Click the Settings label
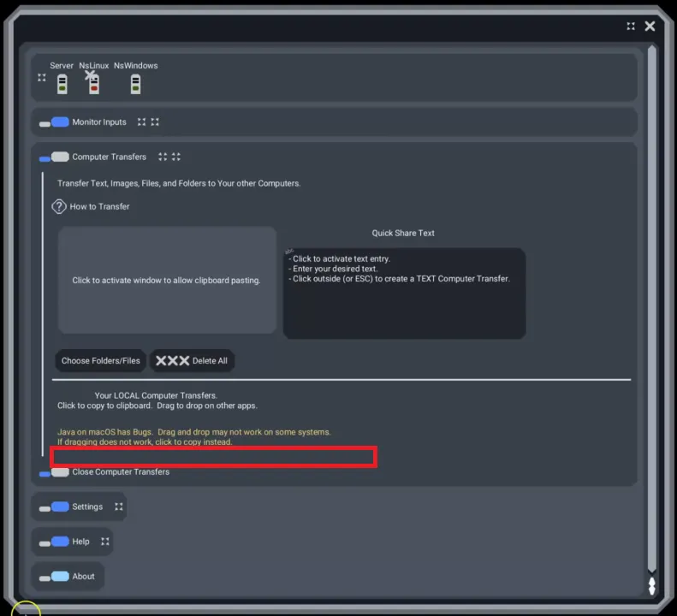This screenshot has height=616, width=677. [x=87, y=506]
